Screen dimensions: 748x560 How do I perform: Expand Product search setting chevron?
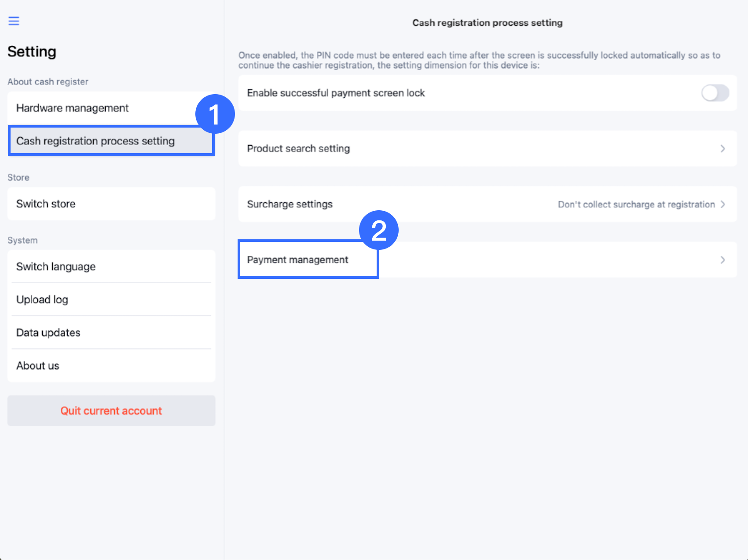(x=722, y=149)
